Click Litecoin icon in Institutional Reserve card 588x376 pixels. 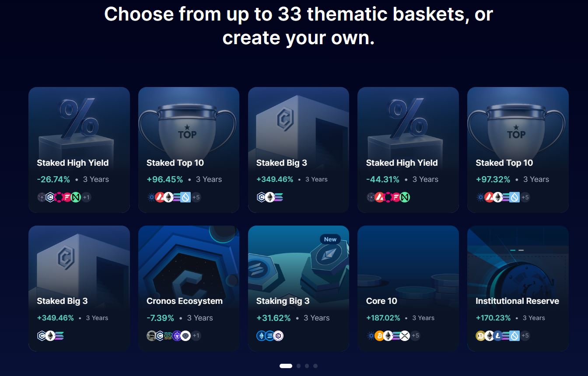point(497,336)
